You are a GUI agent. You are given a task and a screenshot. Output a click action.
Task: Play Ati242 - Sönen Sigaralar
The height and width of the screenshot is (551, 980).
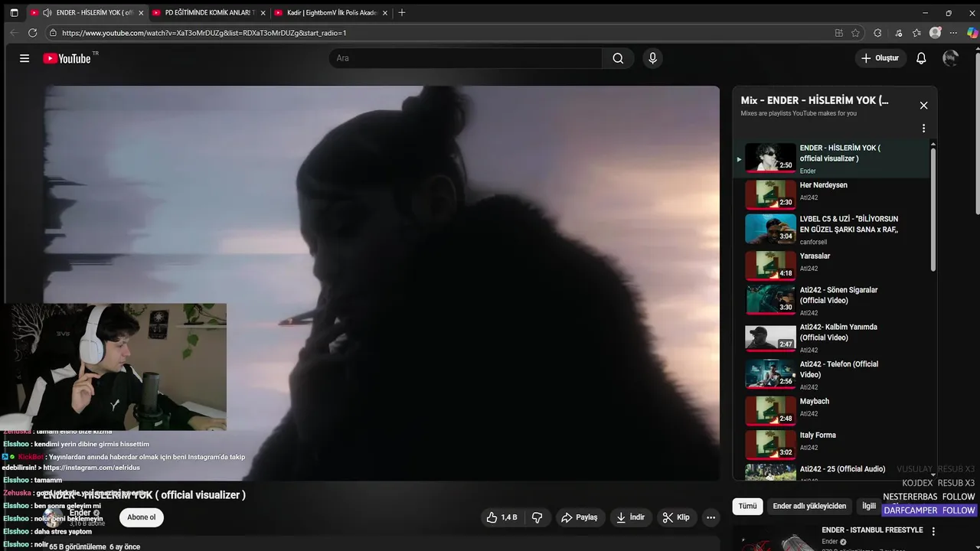pos(831,301)
